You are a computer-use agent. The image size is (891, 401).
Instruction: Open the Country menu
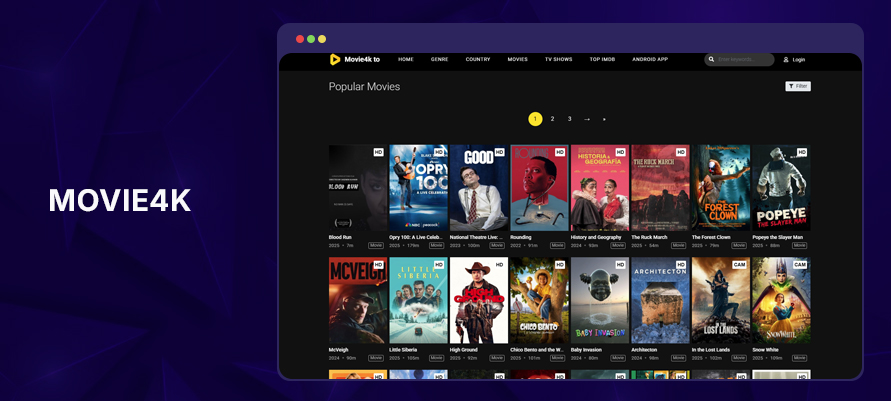coord(478,60)
